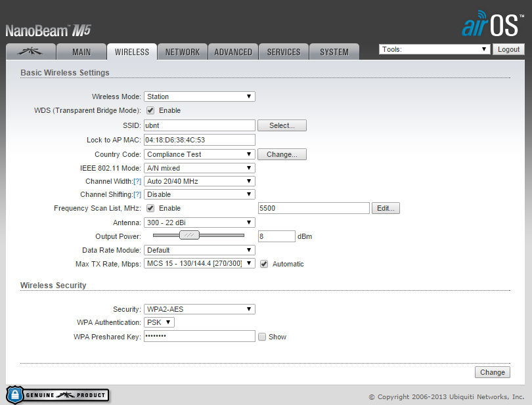
Task: Open Channel Shifting help link
Action: tap(137, 195)
